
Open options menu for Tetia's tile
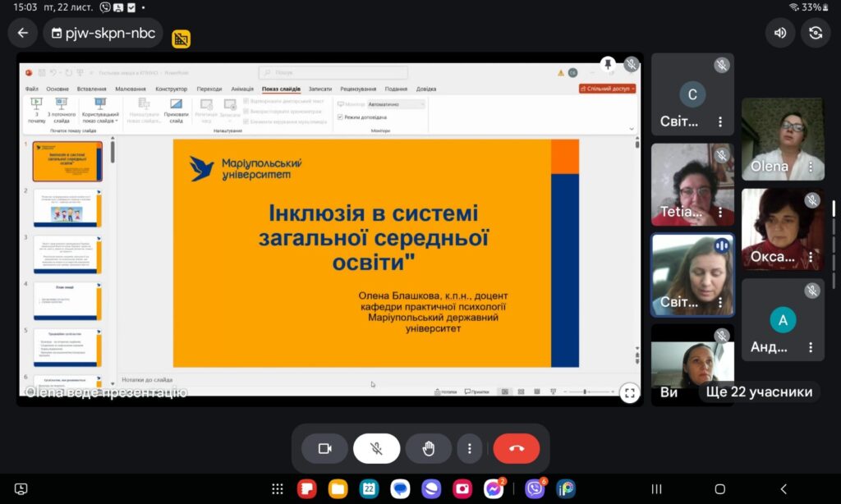pos(720,212)
